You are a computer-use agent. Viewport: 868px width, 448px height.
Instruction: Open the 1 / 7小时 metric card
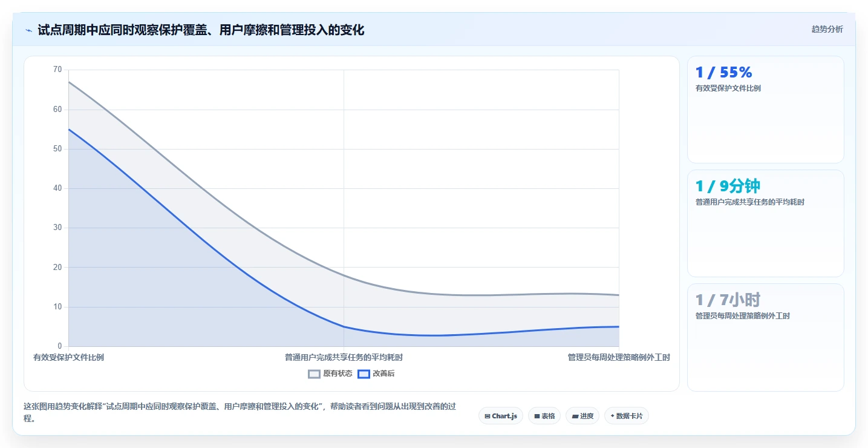(765, 337)
